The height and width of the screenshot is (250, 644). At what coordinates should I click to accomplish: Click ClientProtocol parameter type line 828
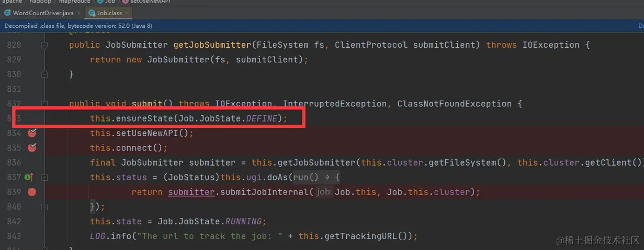pyautogui.click(x=371, y=45)
